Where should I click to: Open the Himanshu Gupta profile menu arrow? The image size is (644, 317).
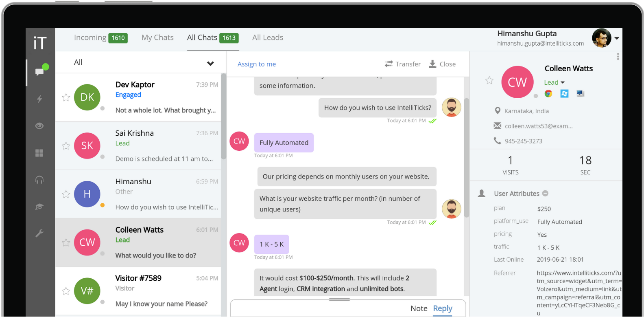point(617,38)
